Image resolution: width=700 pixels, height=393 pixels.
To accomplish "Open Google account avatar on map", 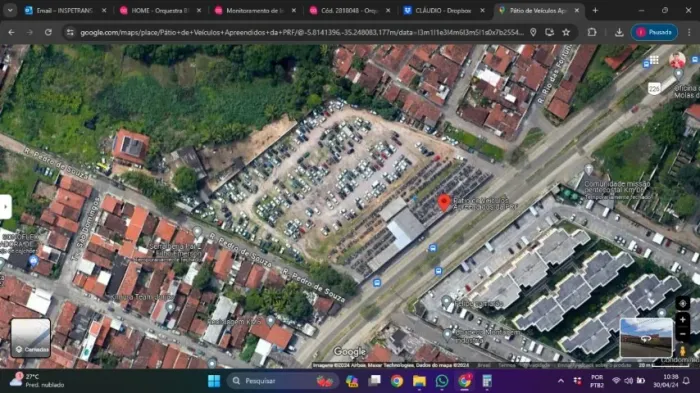I will click(676, 60).
